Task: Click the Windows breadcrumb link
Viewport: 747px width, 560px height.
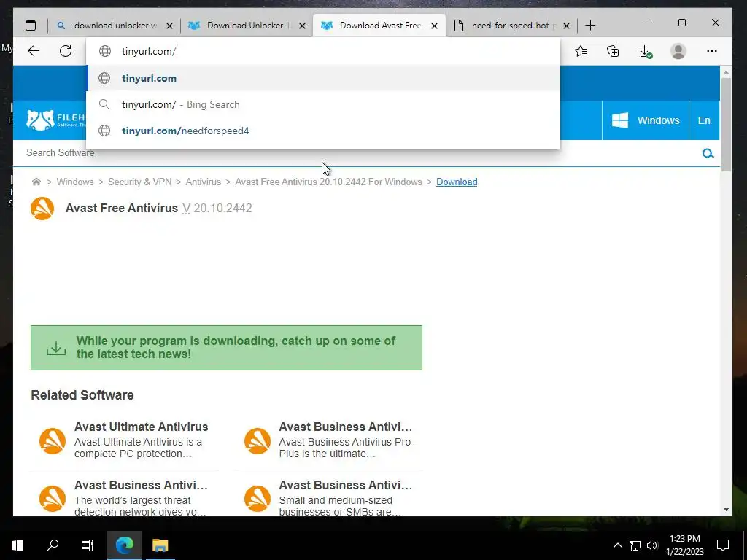Action: [x=75, y=182]
